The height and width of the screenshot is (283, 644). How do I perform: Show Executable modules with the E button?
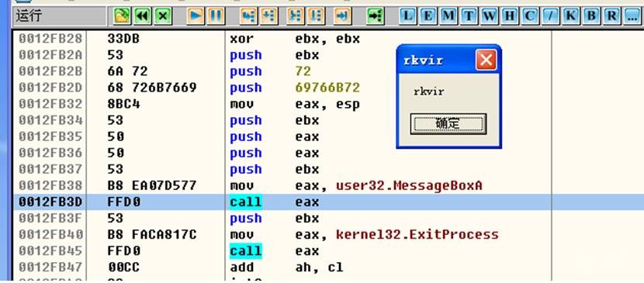click(428, 16)
